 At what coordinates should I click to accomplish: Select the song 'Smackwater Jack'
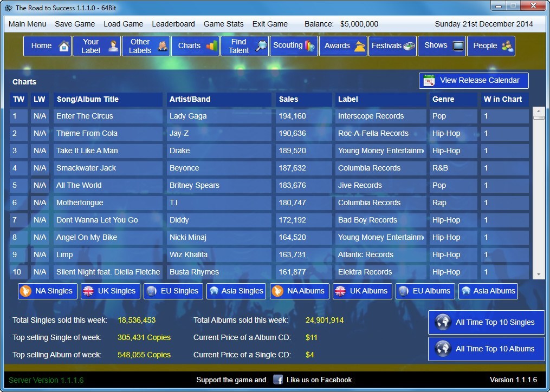(108, 168)
